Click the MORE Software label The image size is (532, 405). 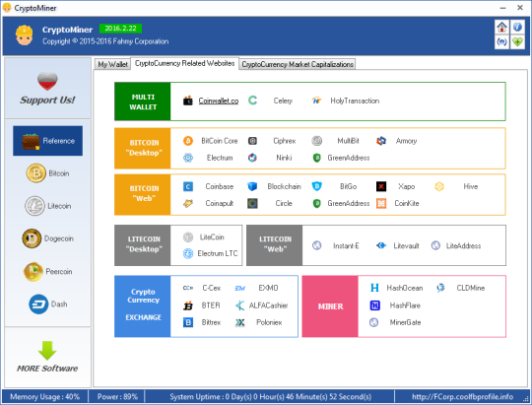[x=47, y=369]
